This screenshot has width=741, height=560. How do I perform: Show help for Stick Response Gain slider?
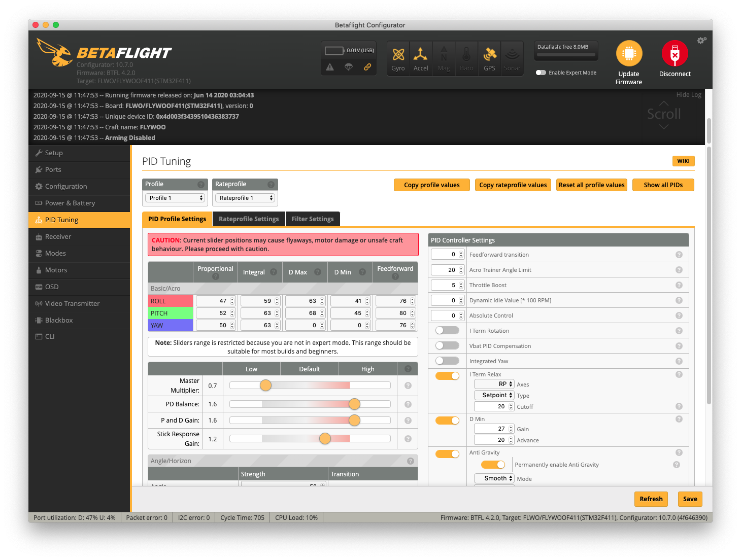tap(408, 439)
